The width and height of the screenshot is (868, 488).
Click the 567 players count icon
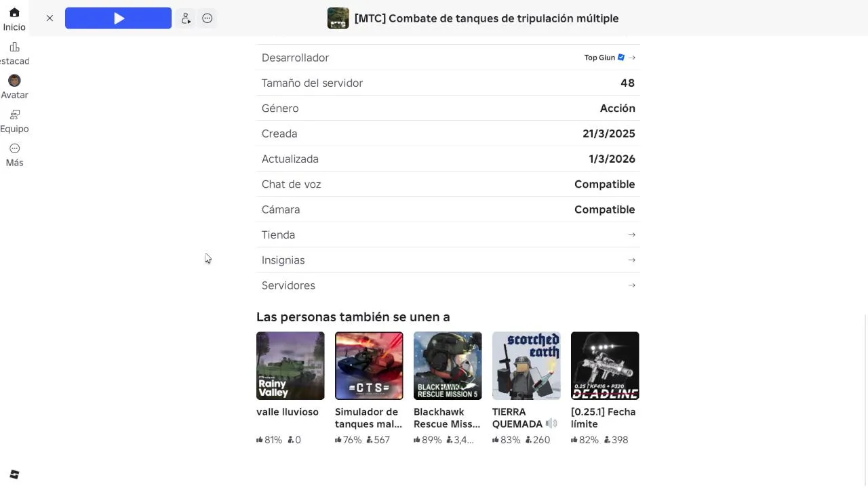370,440
